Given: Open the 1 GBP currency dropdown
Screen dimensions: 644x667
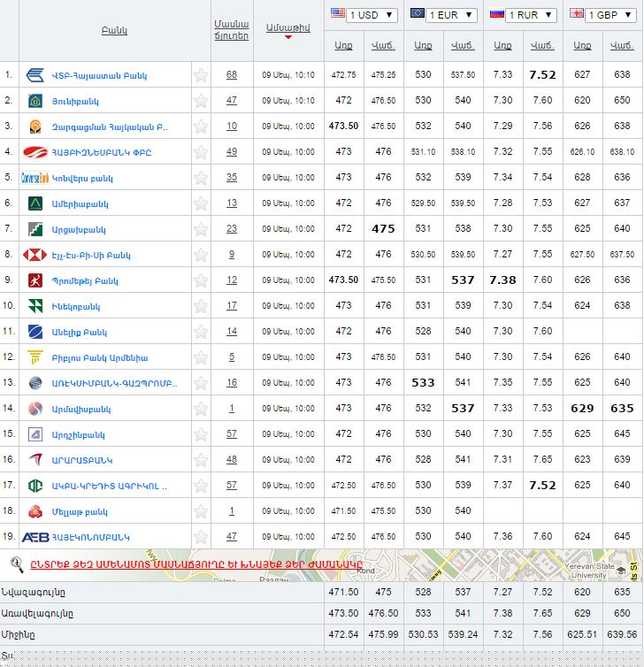Looking at the screenshot, I should [x=603, y=15].
